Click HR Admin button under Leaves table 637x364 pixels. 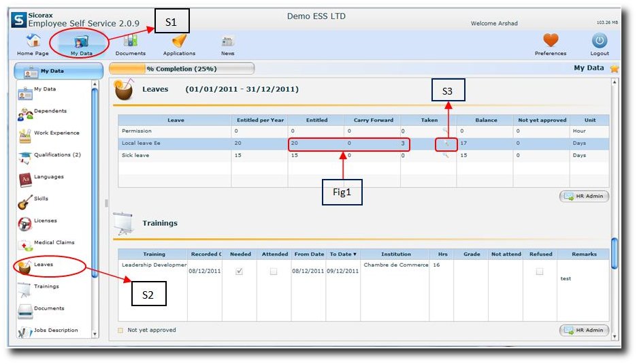coord(584,197)
